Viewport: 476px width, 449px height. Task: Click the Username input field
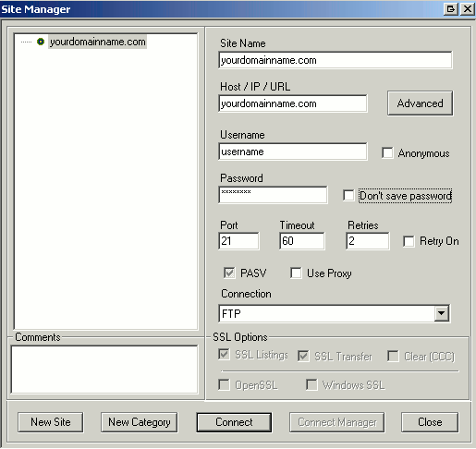click(293, 152)
